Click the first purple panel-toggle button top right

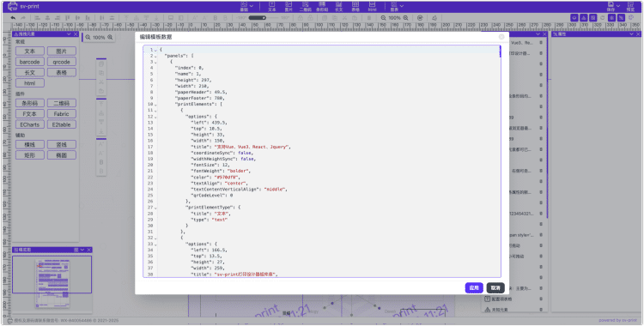[574, 18]
